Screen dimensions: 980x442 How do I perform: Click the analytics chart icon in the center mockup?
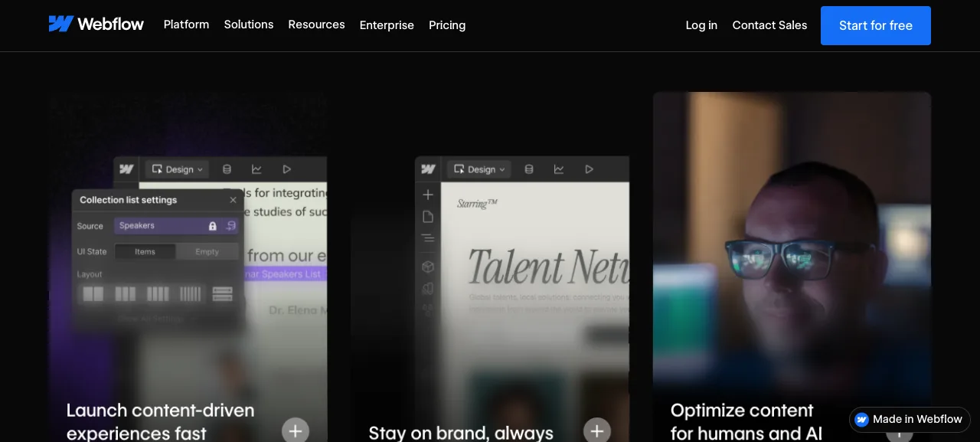click(x=559, y=169)
